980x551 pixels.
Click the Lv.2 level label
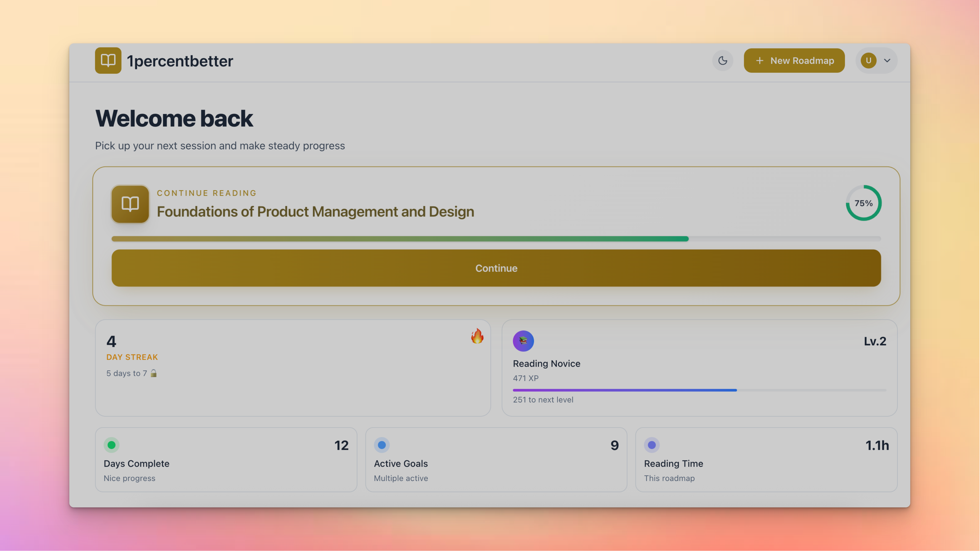click(875, 341)
